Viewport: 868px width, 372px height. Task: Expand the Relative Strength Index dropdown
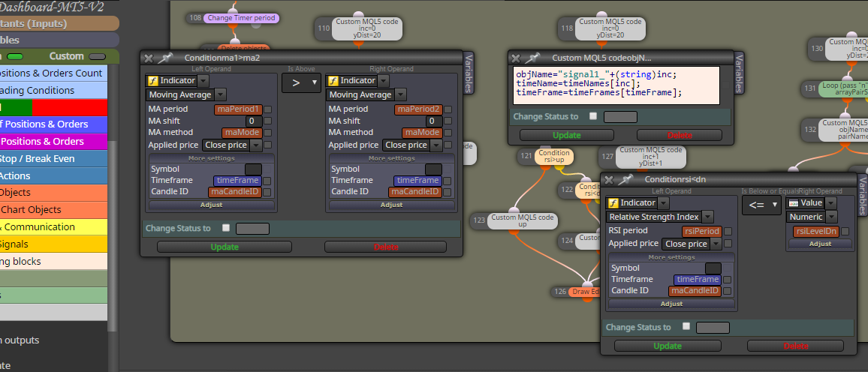coord(660,217)
